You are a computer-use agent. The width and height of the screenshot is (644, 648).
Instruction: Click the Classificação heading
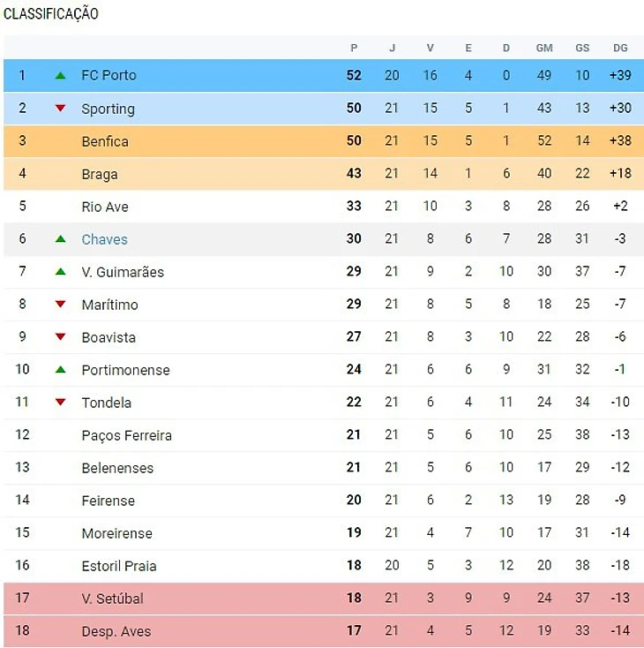(x=51, y=14)
